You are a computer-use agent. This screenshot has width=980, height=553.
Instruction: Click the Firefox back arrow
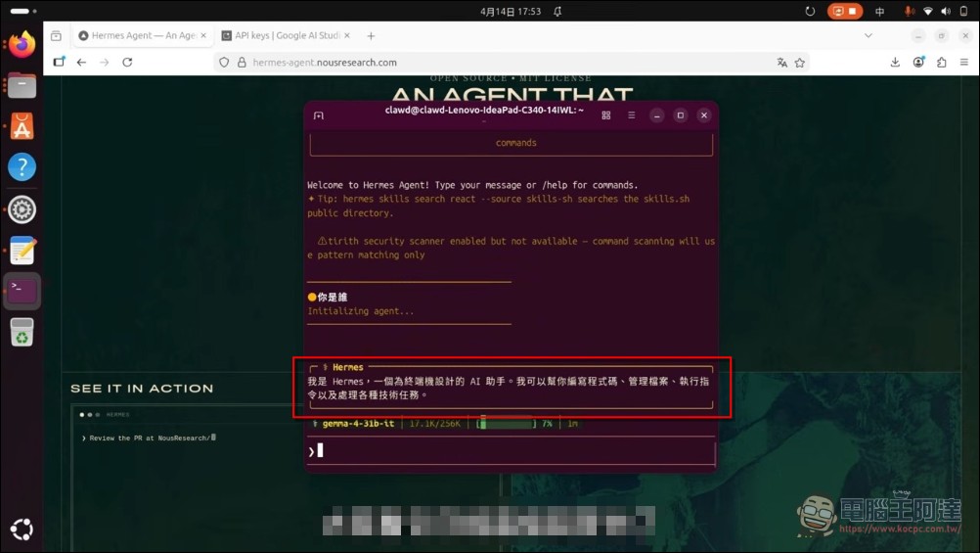[x=81, y=62]
